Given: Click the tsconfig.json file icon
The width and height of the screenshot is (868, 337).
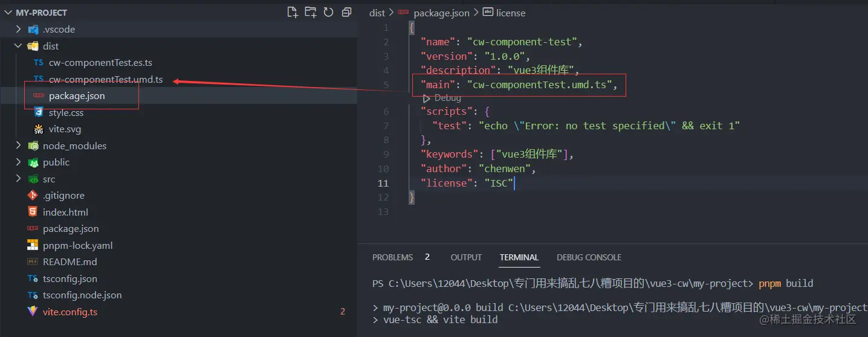Looking at the screenshot, I should [x=33, y=278].
